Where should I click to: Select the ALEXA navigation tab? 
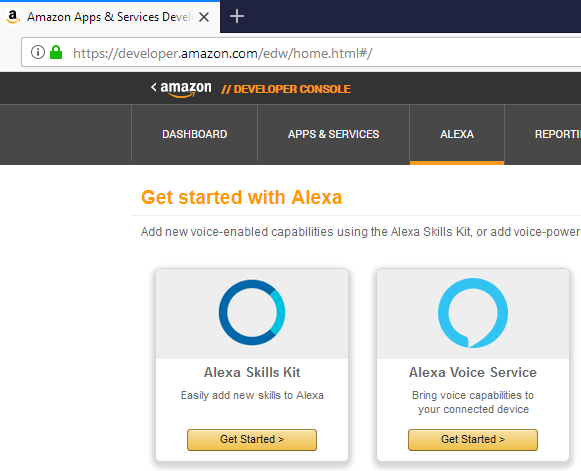point(457,134)
